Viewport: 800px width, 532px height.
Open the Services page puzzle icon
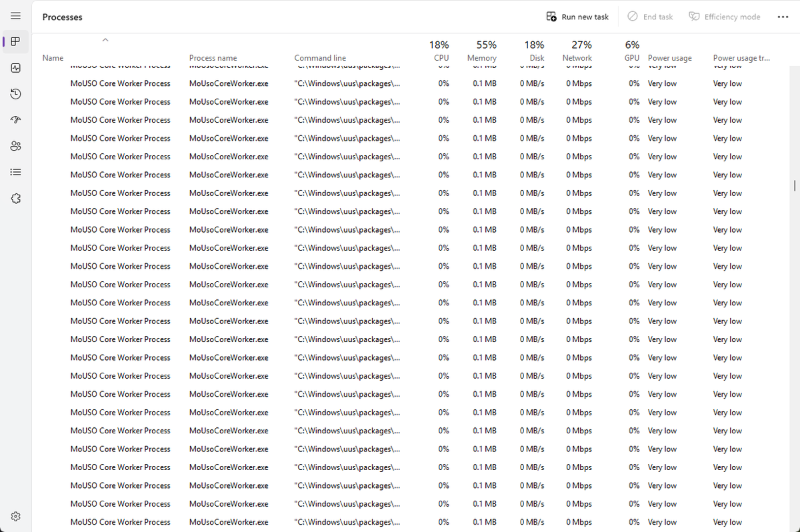(15, 199)
